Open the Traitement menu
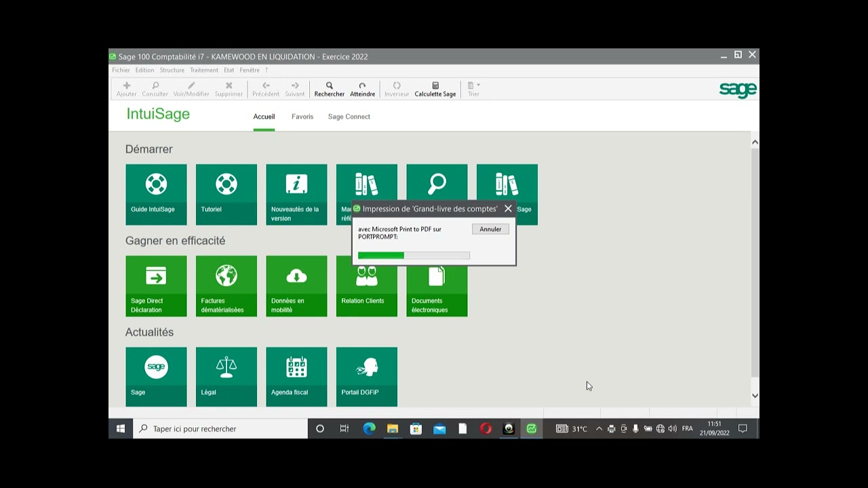Viewport: 868px width, 488px height. click(204, 70)
